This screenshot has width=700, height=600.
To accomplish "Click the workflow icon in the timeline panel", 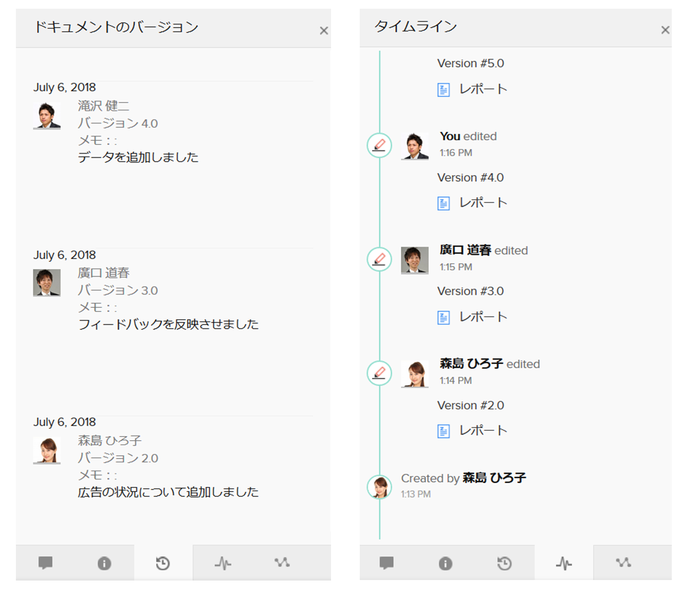I will pos(623,563).
